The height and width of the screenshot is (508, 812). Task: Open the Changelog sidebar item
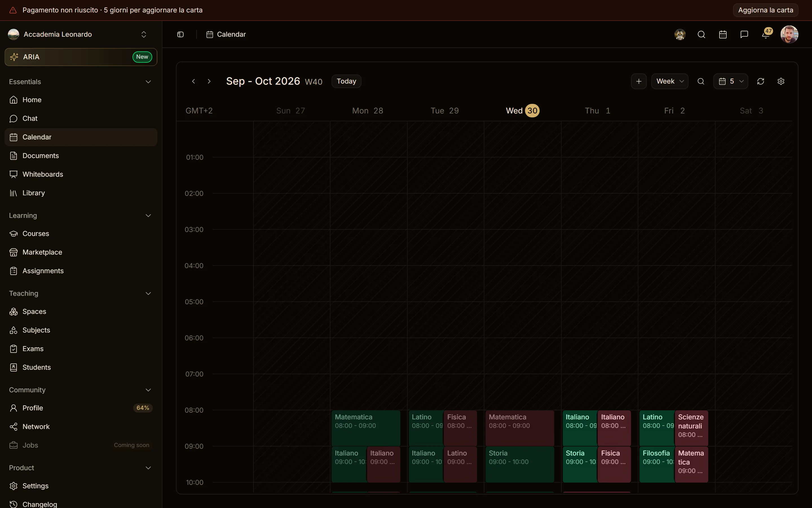(81, 504)
